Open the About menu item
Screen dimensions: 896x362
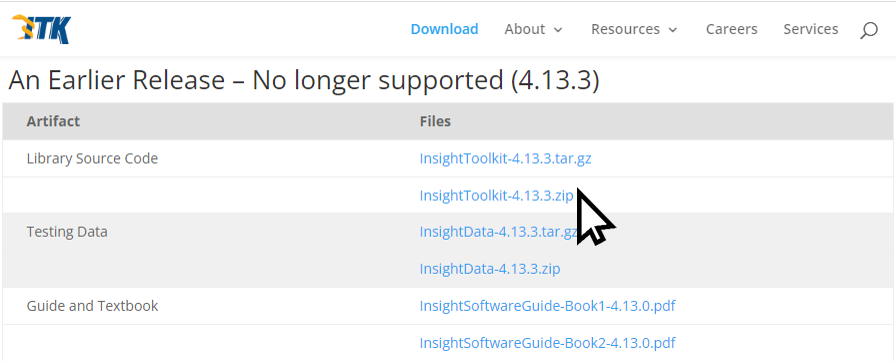525,29
